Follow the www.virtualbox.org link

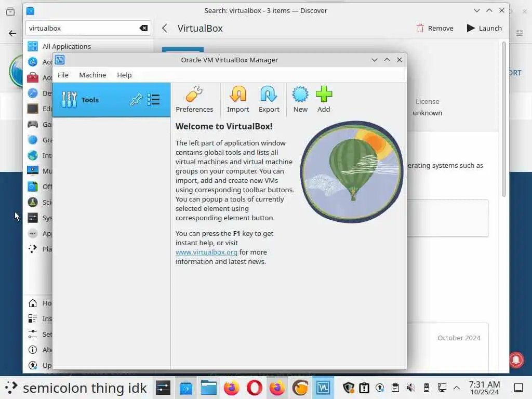206,252
